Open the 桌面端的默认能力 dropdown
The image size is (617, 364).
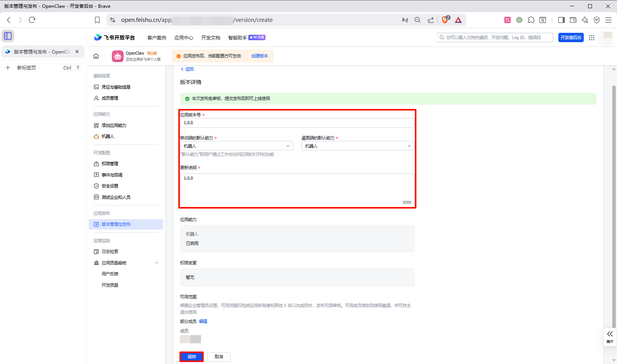(x=357, y=146)
